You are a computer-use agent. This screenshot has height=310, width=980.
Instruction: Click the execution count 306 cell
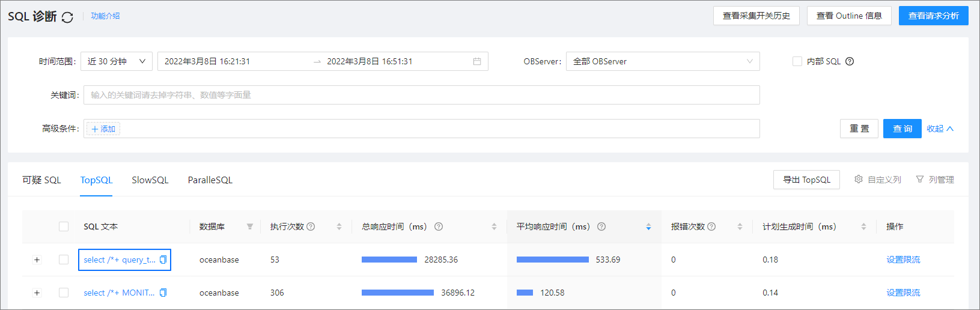[277, 293]
